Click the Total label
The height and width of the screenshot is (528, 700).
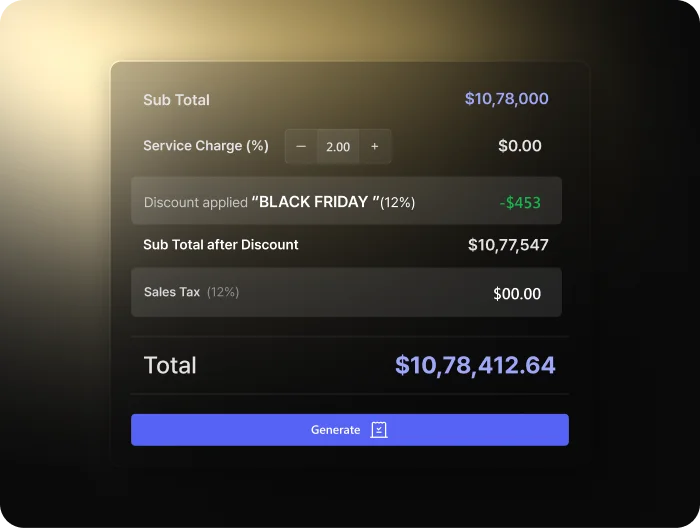click(x=170, y=366)
